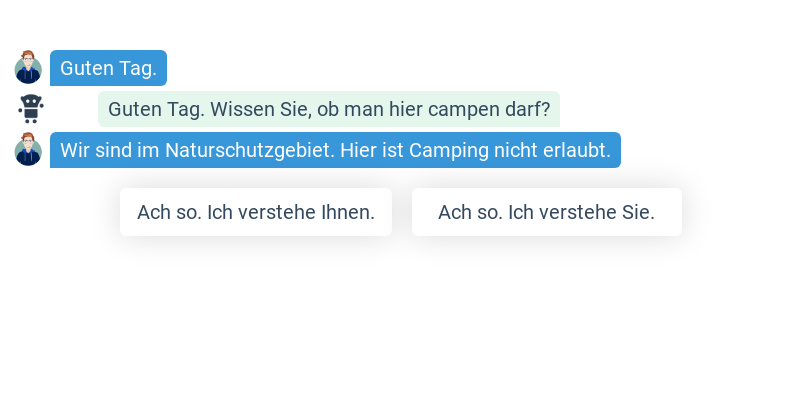The image size is (800, 400).
Task: Click the avatar next to the Naturschutzgebiet message
Action: 28,150
